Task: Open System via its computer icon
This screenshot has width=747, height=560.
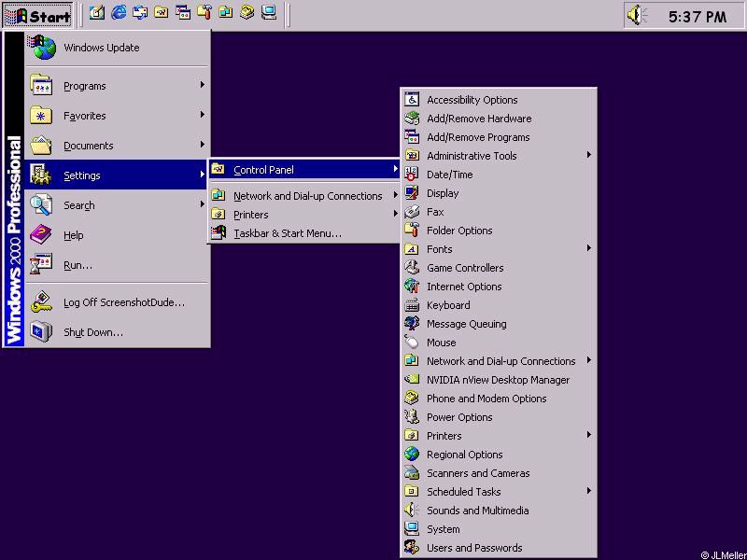Action: click(x=412, y=529)
